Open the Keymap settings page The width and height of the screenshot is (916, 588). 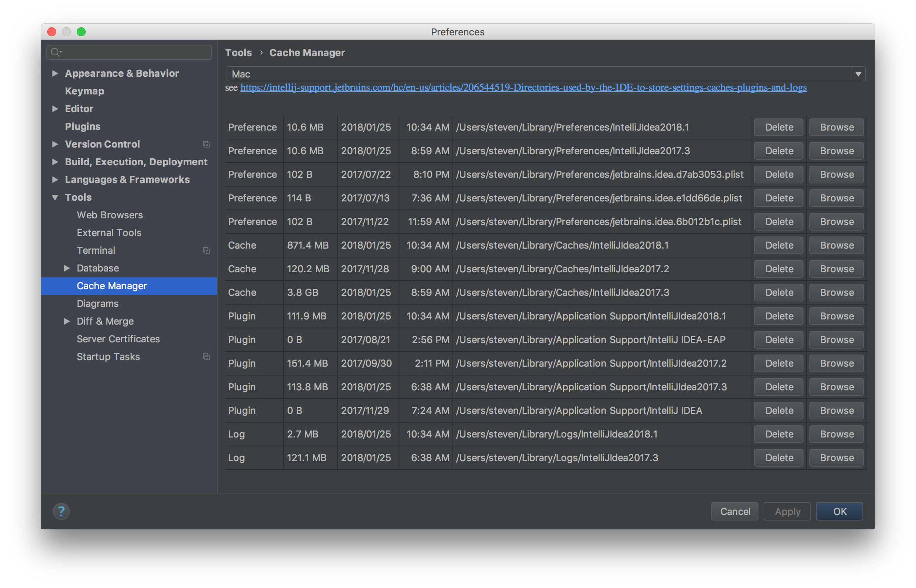click(85, 91)
